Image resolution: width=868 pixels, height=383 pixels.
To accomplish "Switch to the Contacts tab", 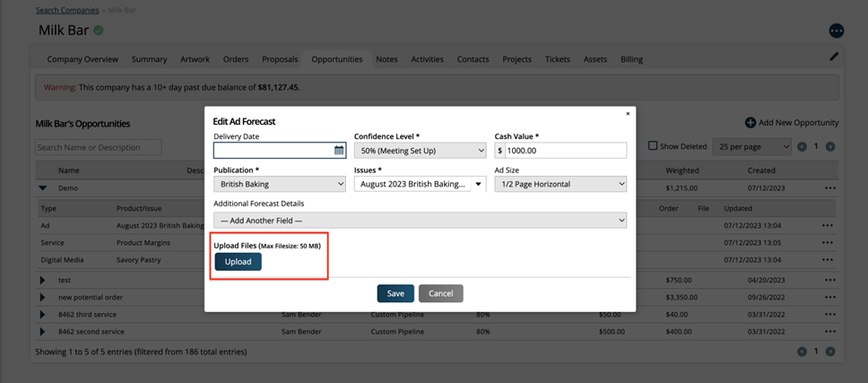I will tap(473, 59).
